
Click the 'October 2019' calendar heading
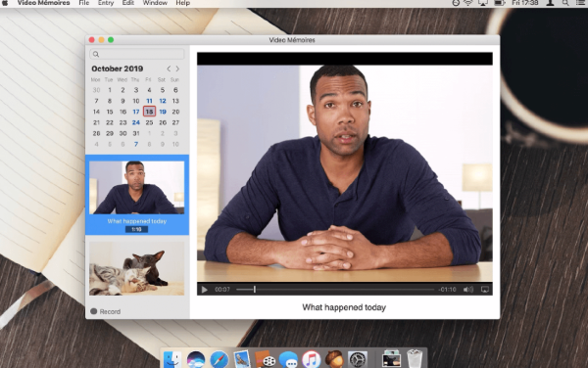pos(118,69)
